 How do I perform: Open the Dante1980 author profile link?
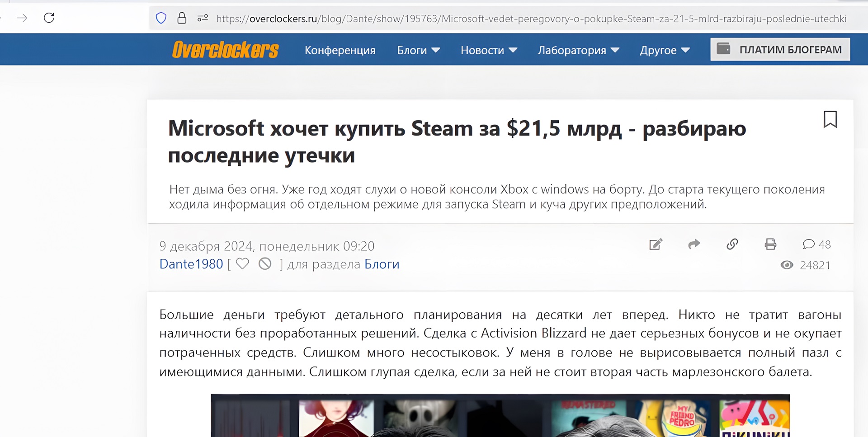click(191, 264)
